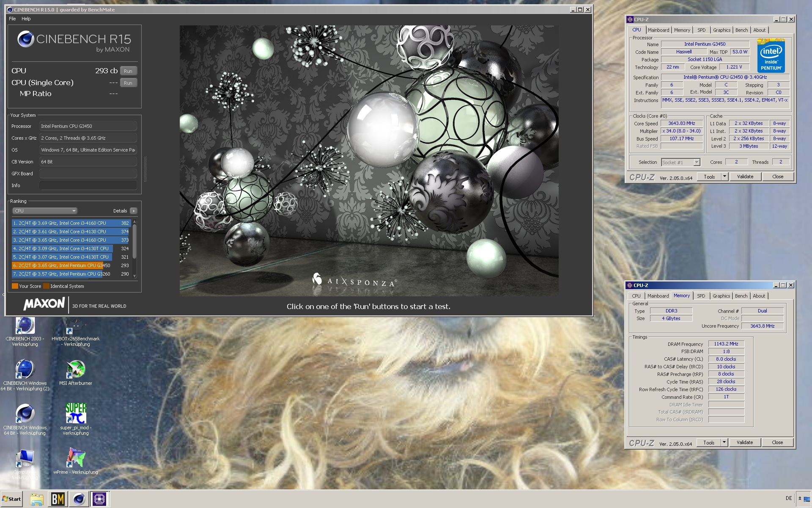This screenshot has height=508, width=812.
Task: Run the CPU Single Core test
Action: pyautogui.click(x=128, y=83)
